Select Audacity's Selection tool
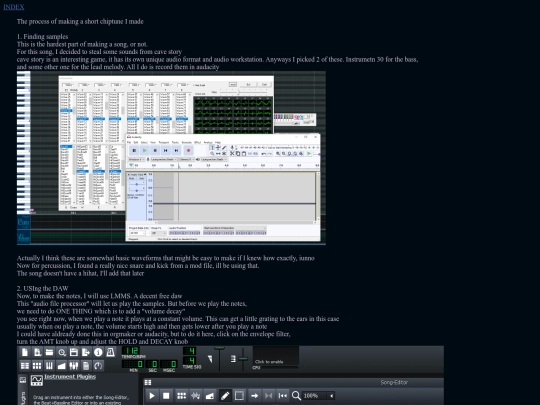Image resolution: width=540 pixels, height=405 pixels. [x=212, y=147]
